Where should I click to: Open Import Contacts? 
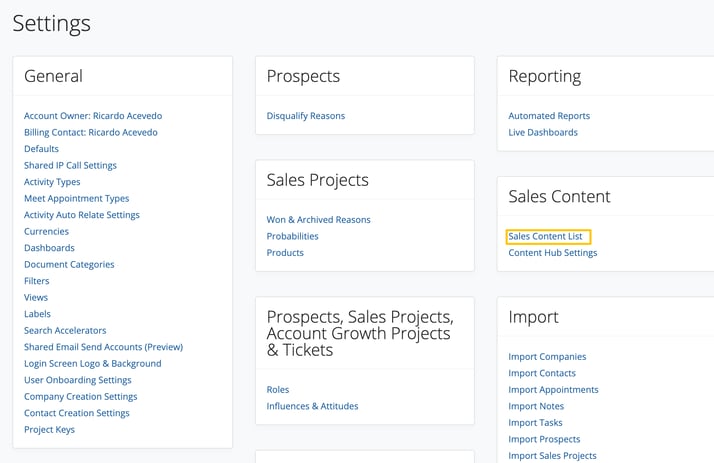pos(542,373)
